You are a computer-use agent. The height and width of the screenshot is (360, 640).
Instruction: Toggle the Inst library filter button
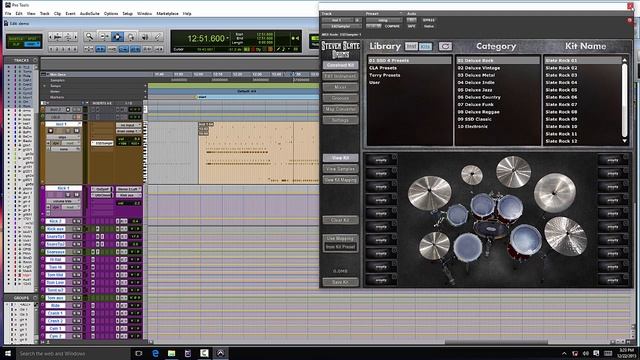coord(411,46)
